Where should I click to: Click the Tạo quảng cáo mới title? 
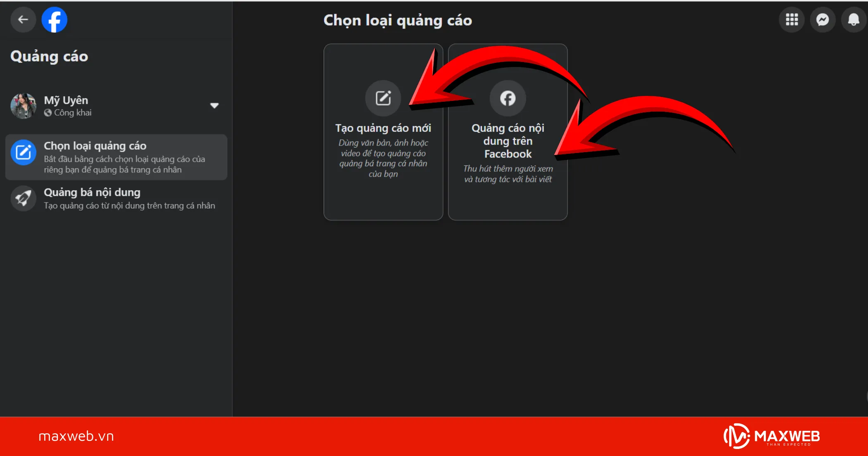coord(383,128)
